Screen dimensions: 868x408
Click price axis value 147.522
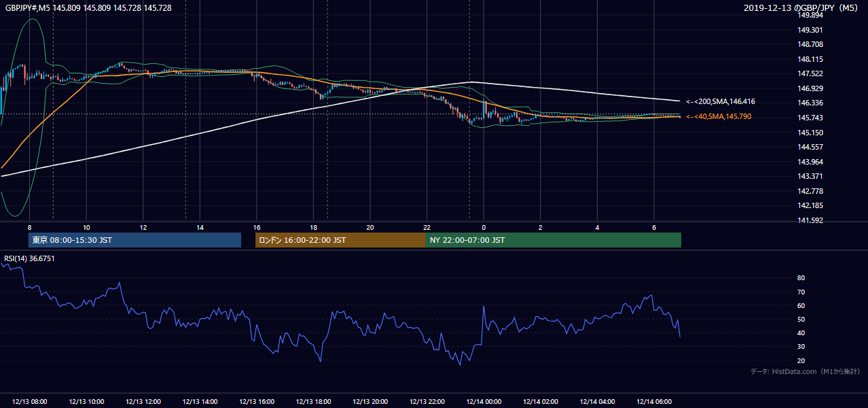[x=811, y=74]
